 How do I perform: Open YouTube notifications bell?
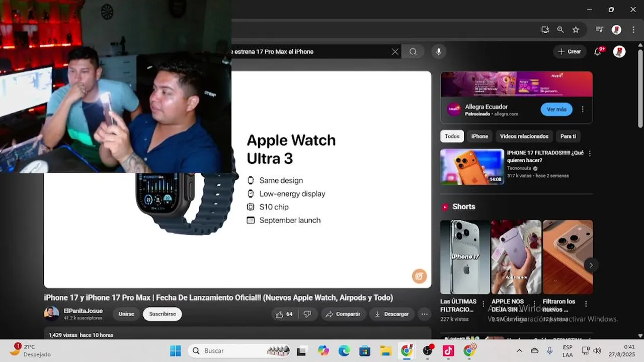[598, 51]
